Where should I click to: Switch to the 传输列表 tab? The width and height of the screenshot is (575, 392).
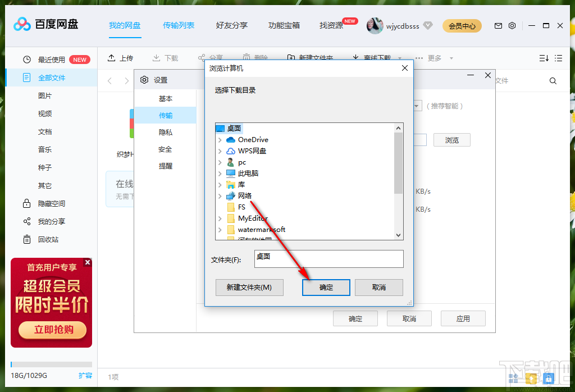tap(179, 25)
